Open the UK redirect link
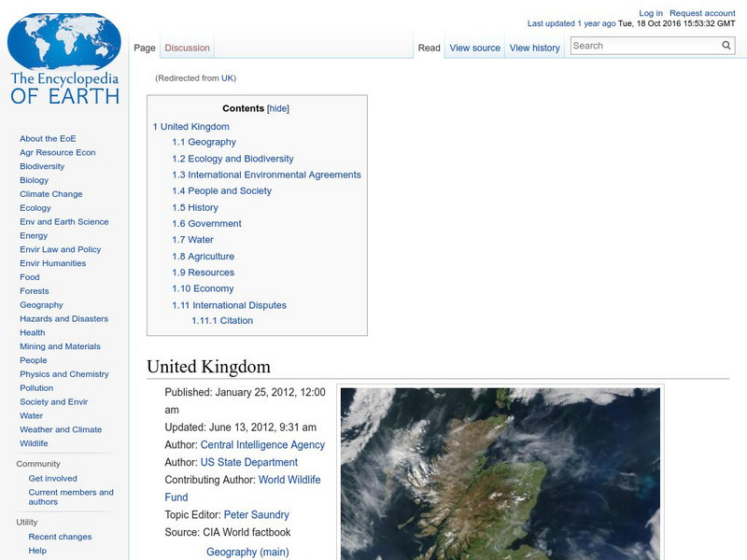The height and width of the screenshot is (560, 747). click(227, 78)
